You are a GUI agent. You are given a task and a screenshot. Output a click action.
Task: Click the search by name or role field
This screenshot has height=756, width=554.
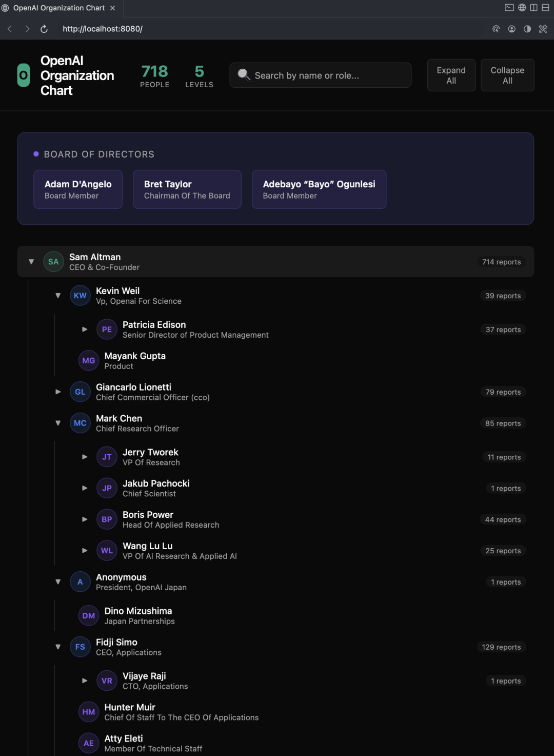click(328, 75)
